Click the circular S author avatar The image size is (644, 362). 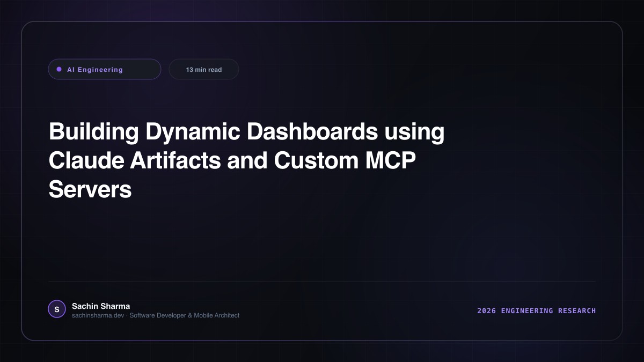pos(57,309)
